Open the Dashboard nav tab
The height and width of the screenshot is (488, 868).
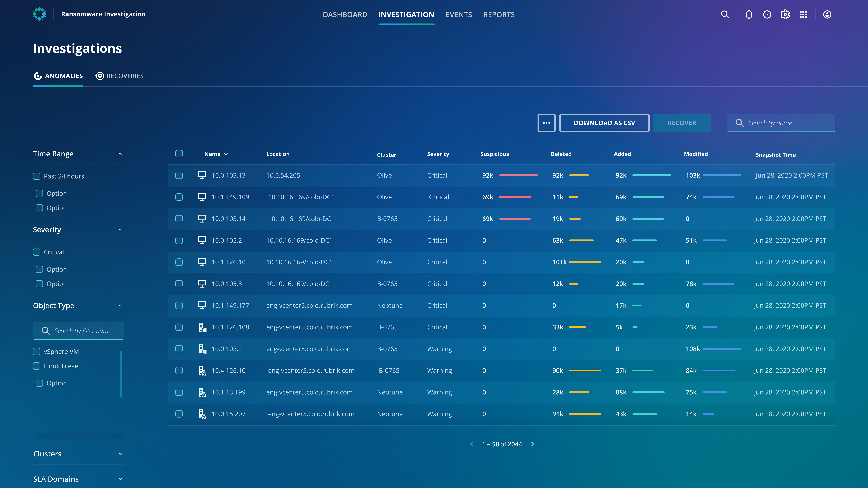point(345,14)
